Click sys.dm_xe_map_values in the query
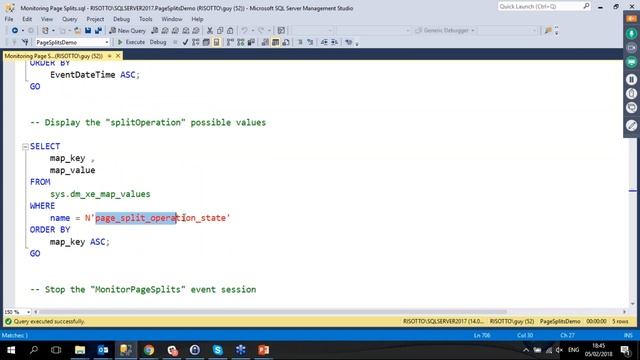 tap(100, 194)
